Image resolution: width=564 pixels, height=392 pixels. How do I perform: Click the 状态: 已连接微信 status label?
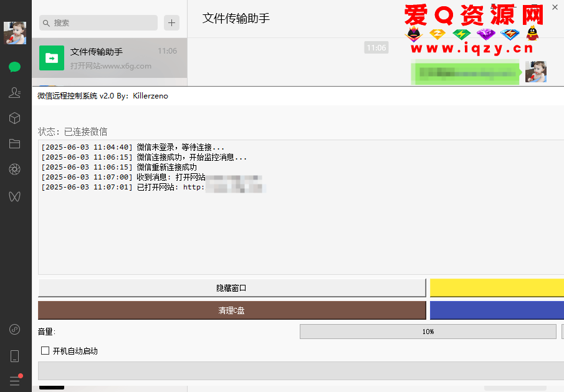click(x=73, y=132)
